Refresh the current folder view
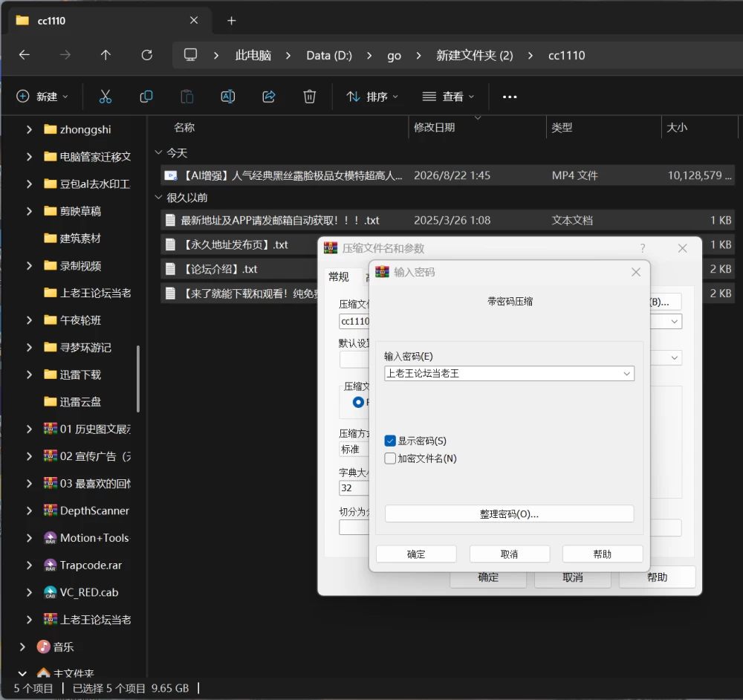743x700 pixels. pyautogui.click(x=147, y=55)
